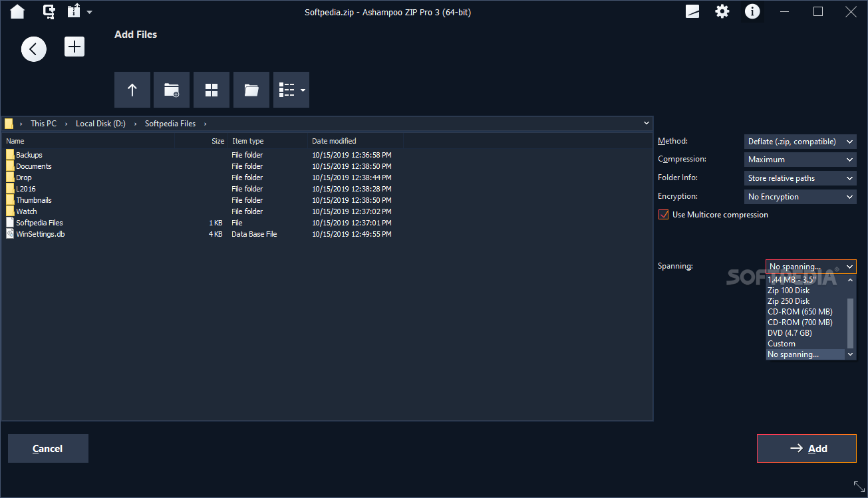Expand the address bar history dropdown
Image resolution: width=868 pixels, height=498 pixels.
pyautogui.click(x=647, y=123)
